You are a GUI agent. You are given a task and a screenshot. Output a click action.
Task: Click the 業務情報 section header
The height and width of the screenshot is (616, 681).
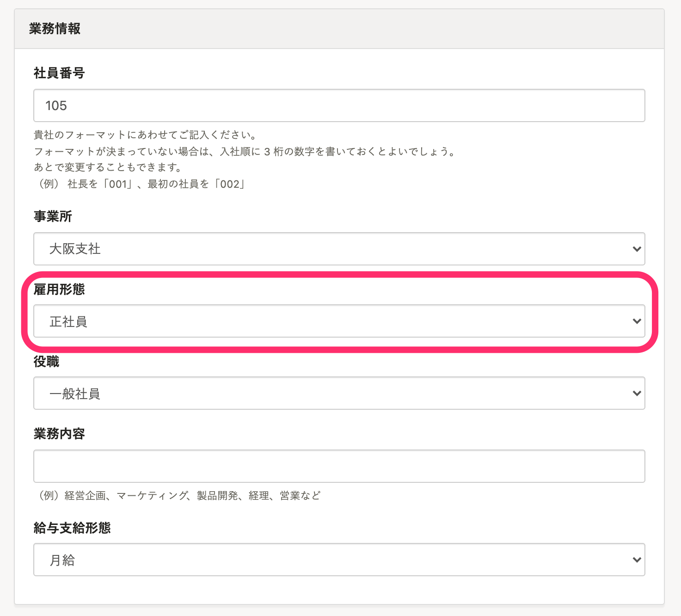(55, 29)
